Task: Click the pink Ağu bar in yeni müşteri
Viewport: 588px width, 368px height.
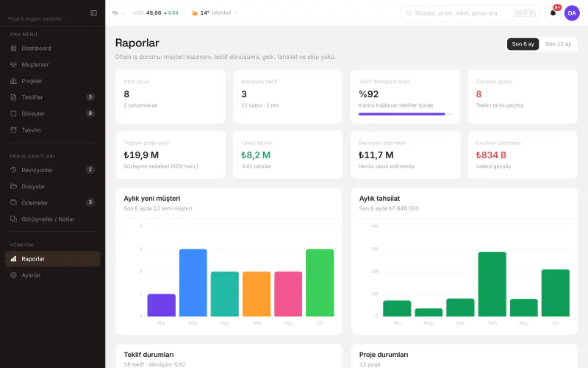Action: 288,294
